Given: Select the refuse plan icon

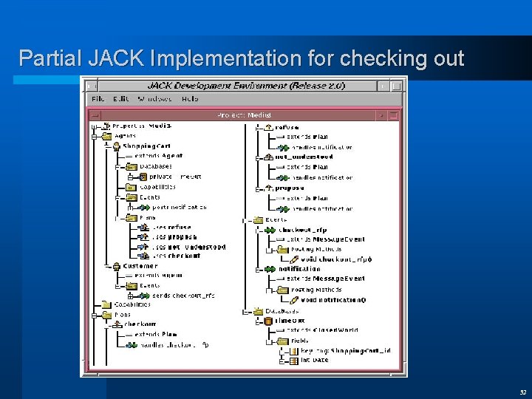Looking at the screenshot, I should pyautogui.click(x=268, y=128).
